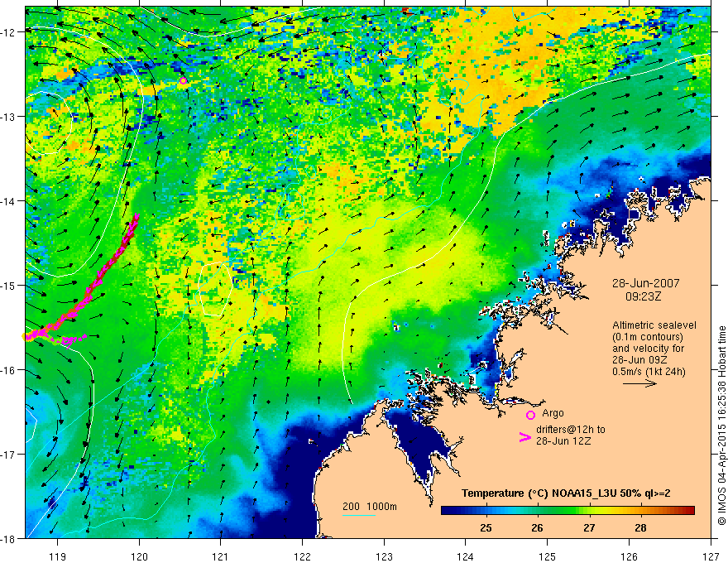Click longitude axis label 126

click(629, 556)
